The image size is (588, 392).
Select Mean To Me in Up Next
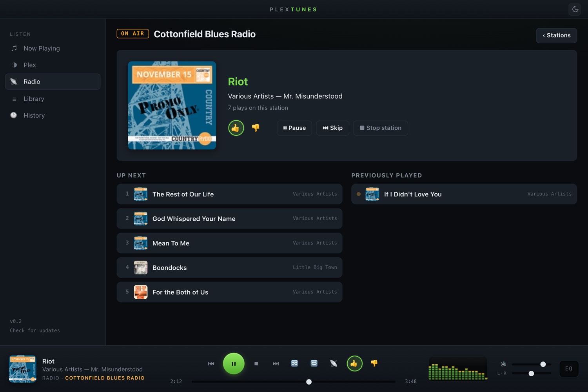[x=229, y=243]
